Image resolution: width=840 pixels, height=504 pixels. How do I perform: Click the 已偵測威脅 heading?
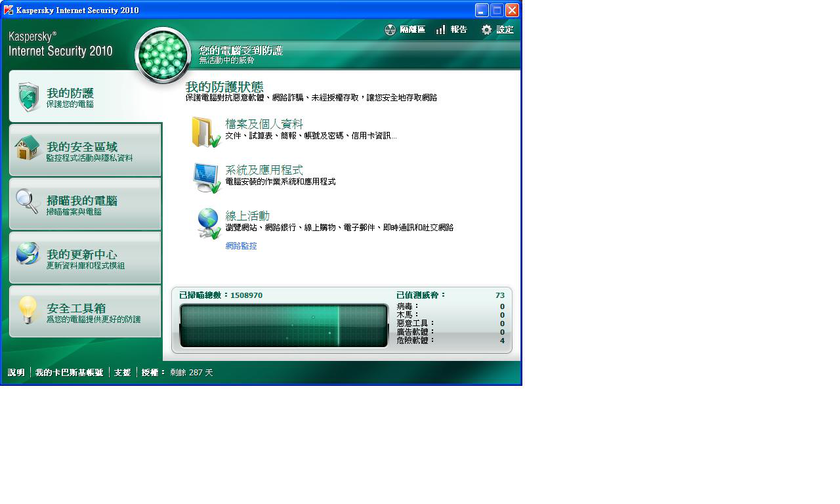421,295
